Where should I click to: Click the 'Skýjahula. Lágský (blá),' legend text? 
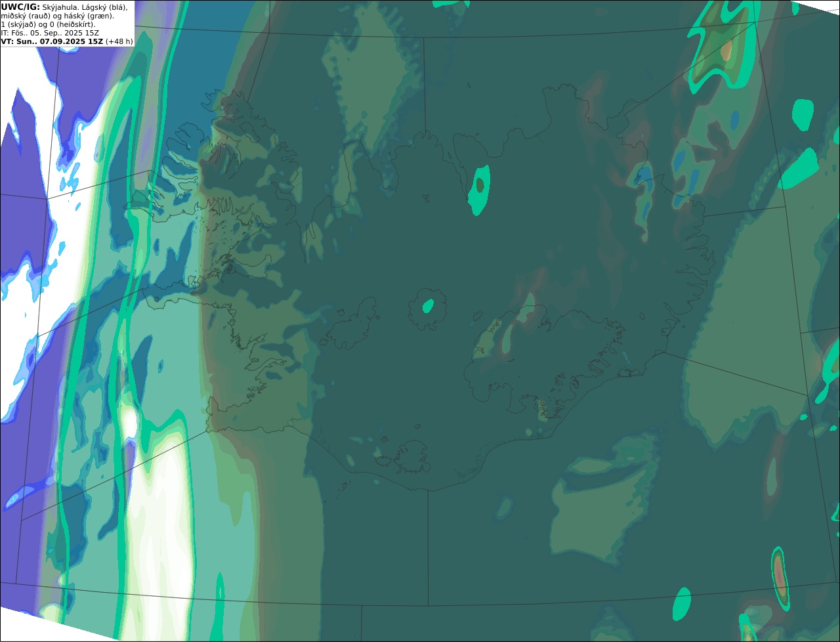pos(85,7)
